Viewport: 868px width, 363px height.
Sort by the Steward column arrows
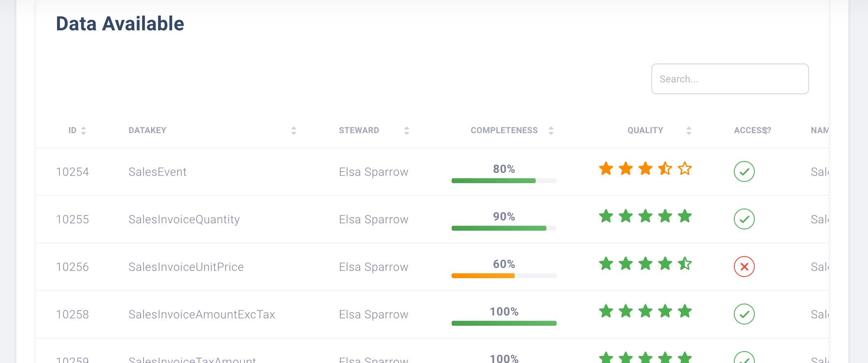coord(407,131)
